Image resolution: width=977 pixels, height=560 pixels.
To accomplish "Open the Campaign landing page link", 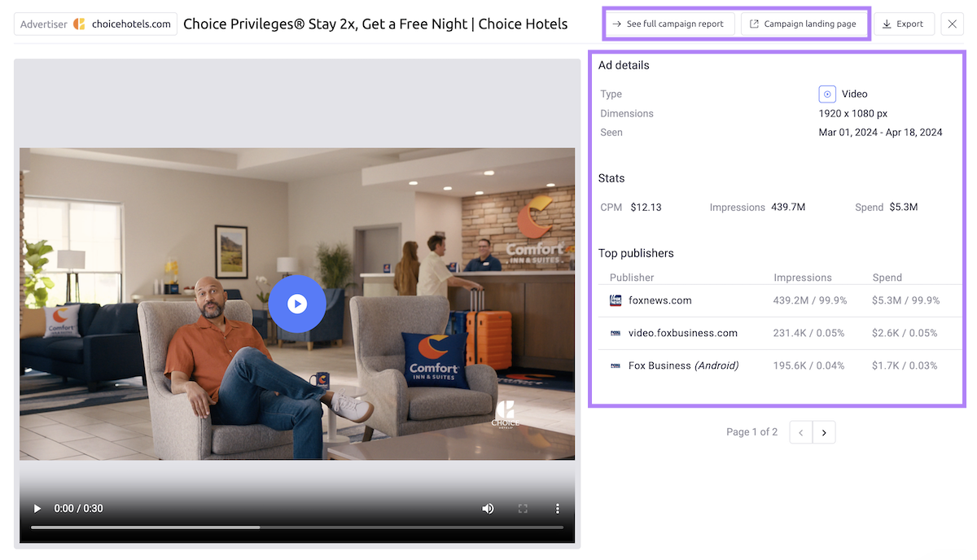I will 803,24.
